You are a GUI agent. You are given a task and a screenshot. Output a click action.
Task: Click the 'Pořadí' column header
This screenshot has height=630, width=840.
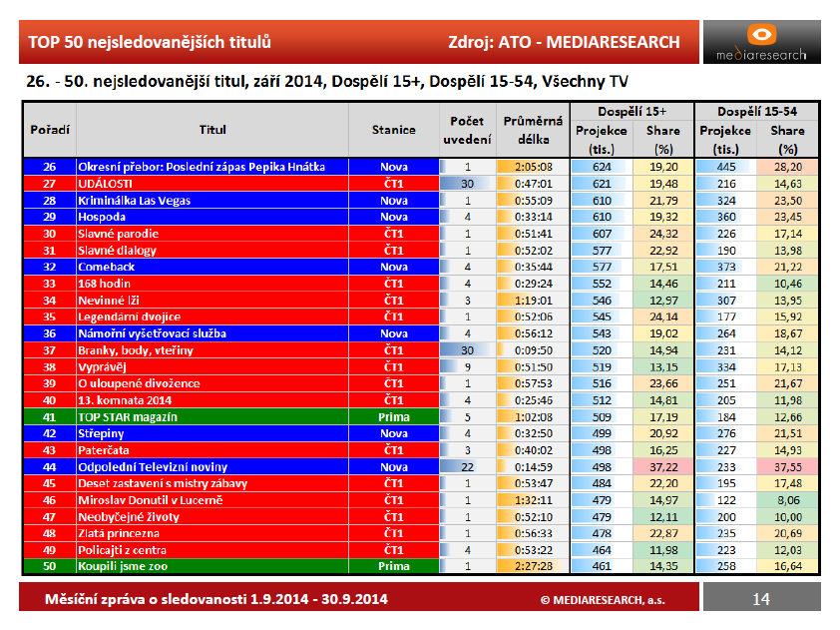[x=50, y=130]
